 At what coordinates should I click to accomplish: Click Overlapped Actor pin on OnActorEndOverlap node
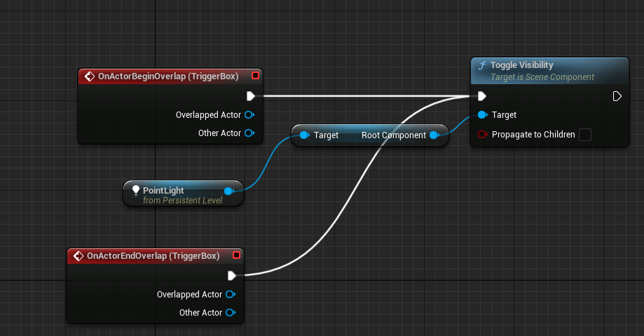point(230,295)
